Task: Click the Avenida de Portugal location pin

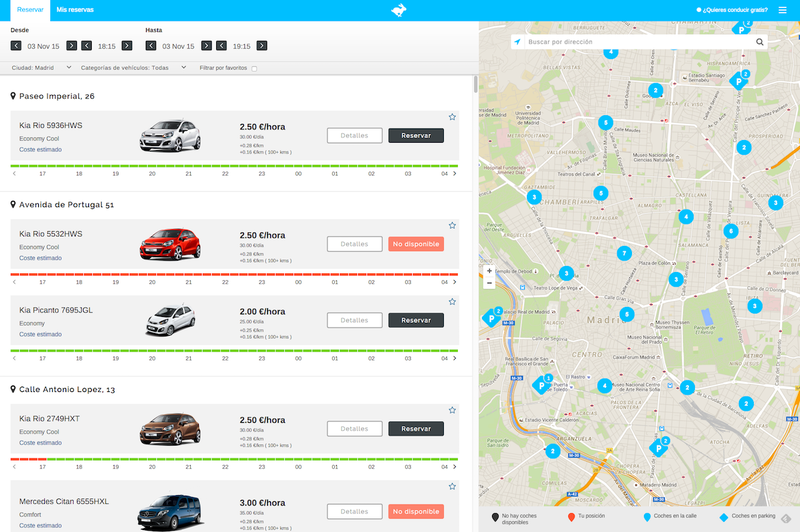Action: pyautogui.click(x=13, y=205)
